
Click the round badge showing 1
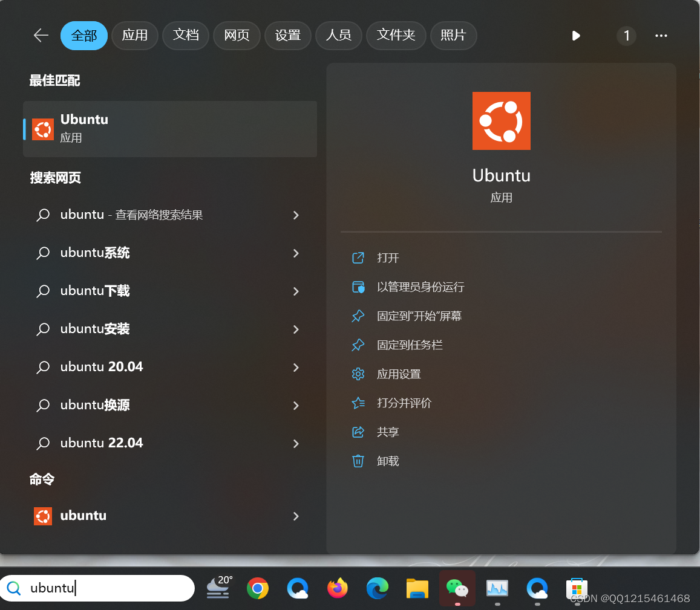coord(626,36)
